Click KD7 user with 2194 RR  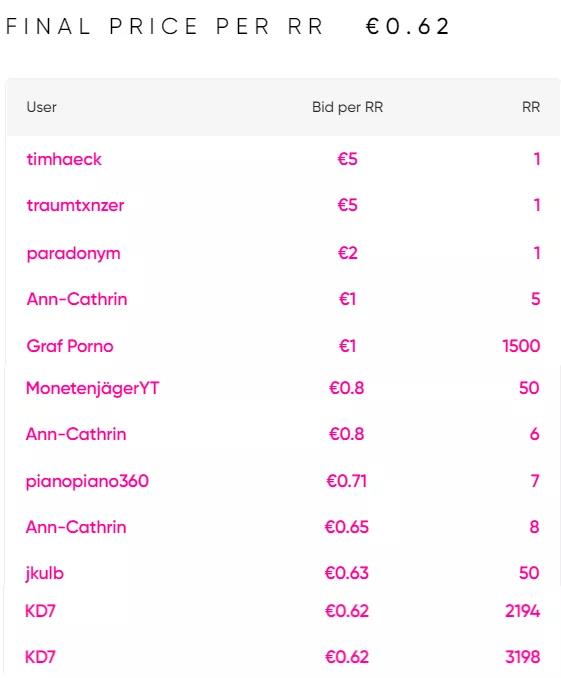(x=40, y=611)
